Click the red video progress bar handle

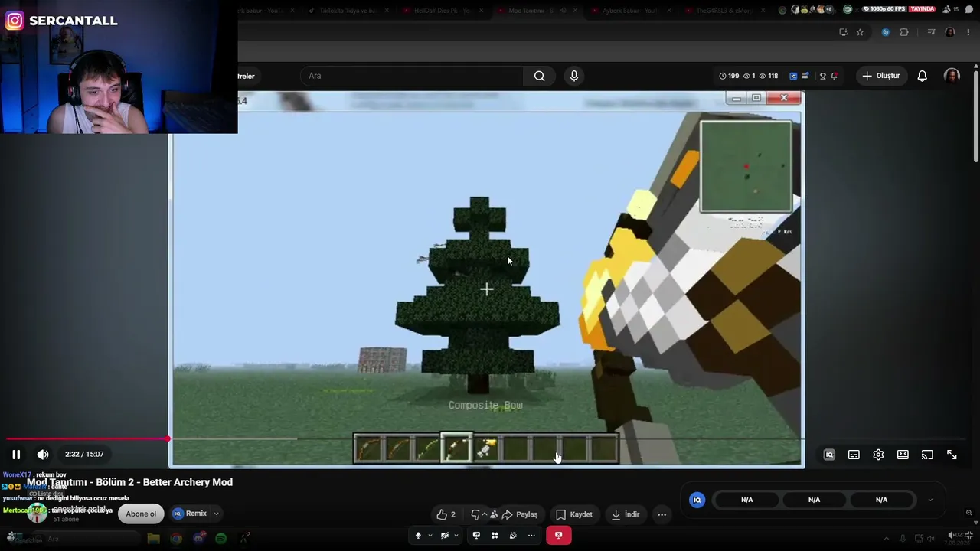tap(168, 439)
